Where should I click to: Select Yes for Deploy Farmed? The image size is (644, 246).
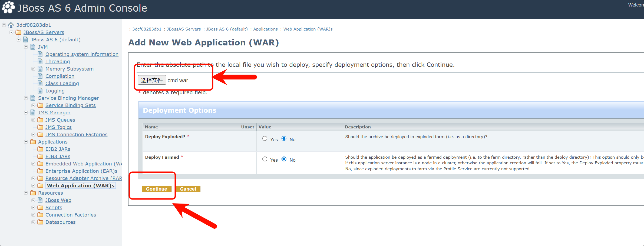[x=265, y=159]
